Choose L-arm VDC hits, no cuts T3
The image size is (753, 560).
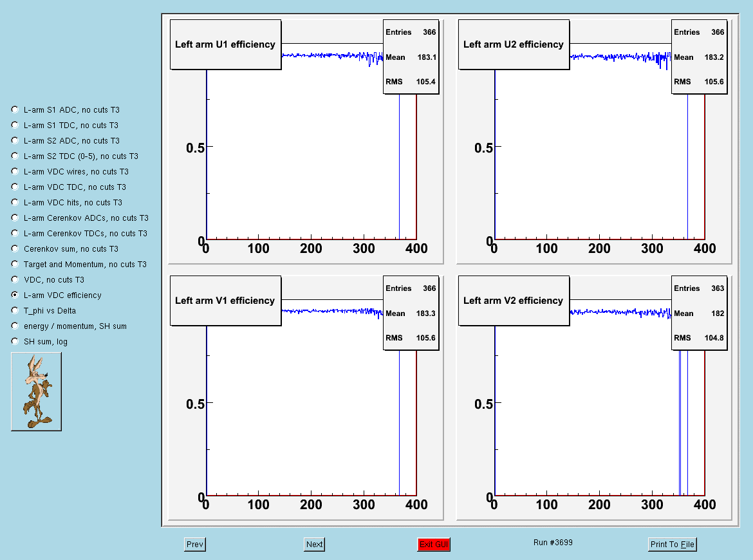pos(15,202)
